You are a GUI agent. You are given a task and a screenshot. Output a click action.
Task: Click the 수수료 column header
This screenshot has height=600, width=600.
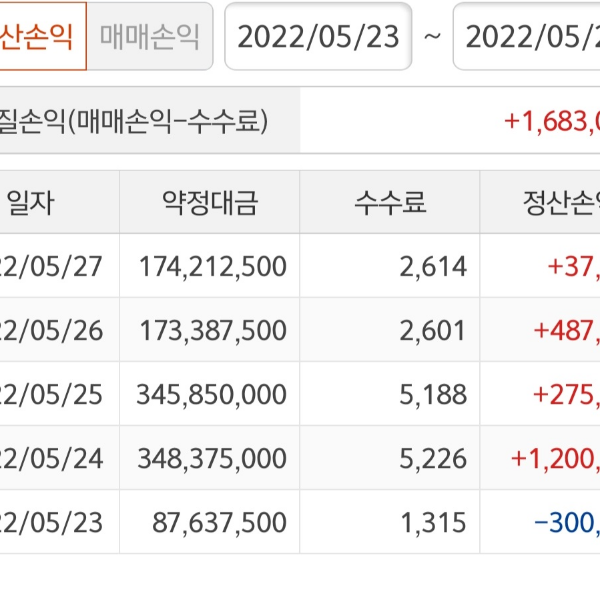390,203
